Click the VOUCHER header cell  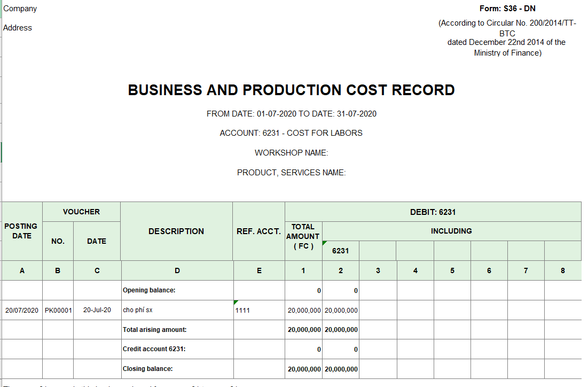point(81,212)
